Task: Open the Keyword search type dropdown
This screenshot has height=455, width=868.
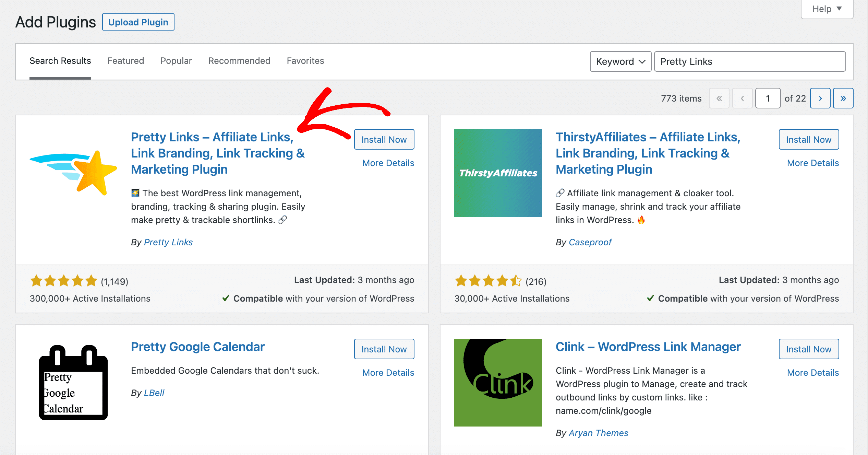Action: click(x=620, y=61)
